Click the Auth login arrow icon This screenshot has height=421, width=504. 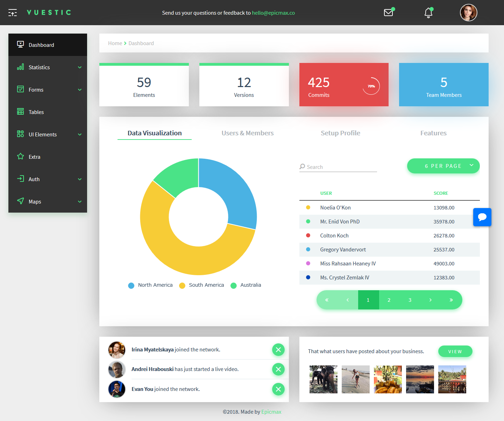pos(21,179)
